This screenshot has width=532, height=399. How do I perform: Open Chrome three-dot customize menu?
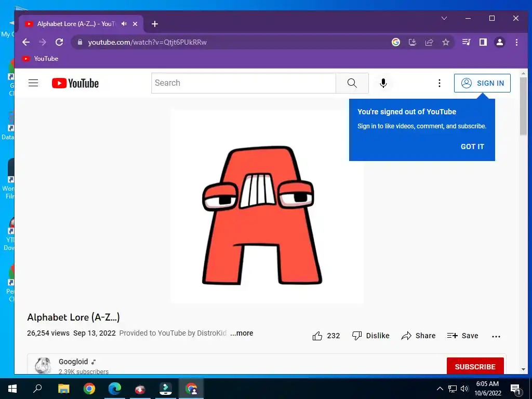[x=516, y=42]
